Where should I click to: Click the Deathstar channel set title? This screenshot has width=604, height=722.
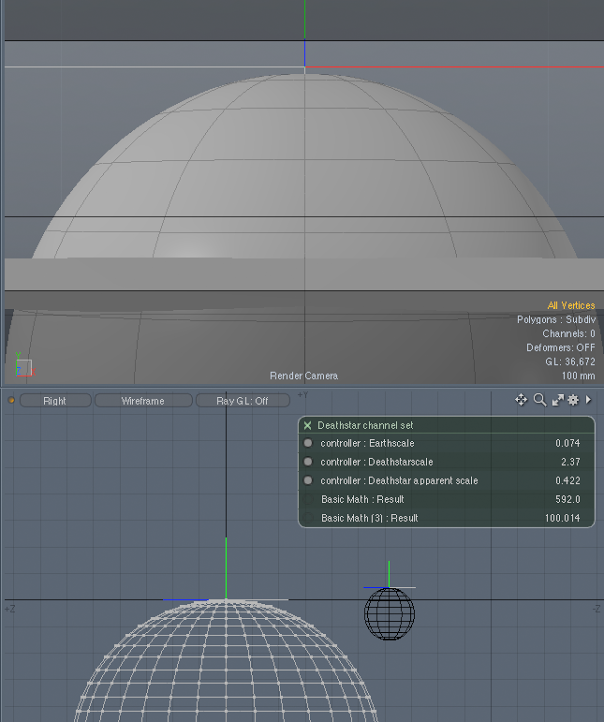click(365, 425)
